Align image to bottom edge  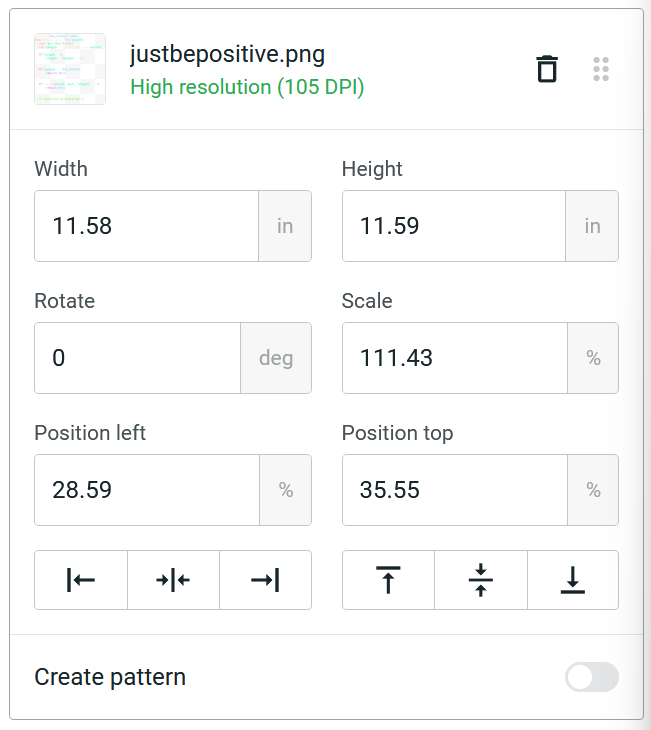572,580
